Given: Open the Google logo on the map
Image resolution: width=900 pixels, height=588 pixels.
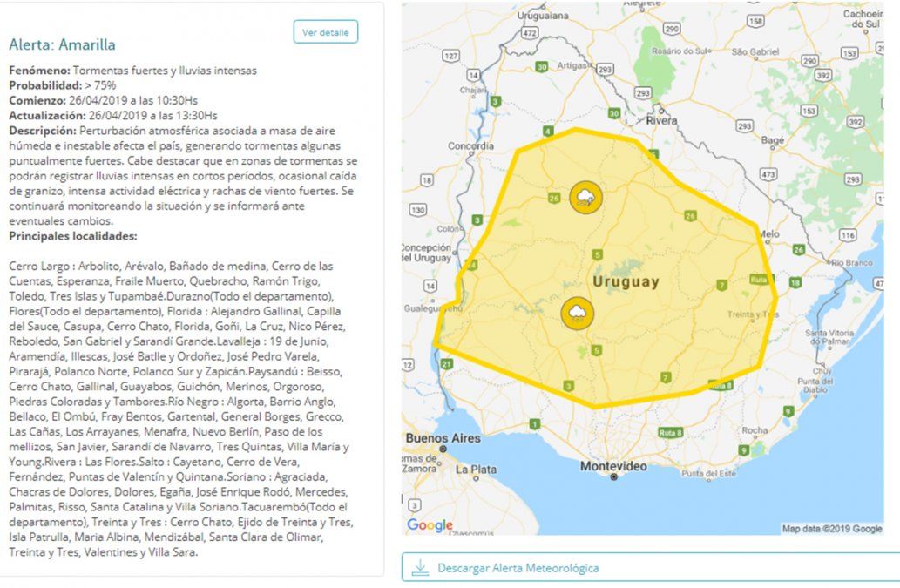Looking at the screenshot, I should point(430,524).
